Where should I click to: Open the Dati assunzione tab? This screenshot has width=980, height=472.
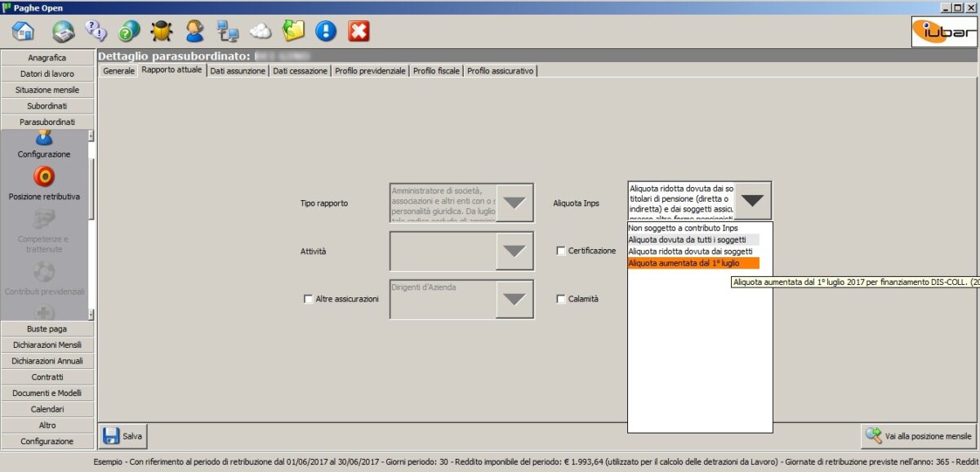tap(238, 71)
